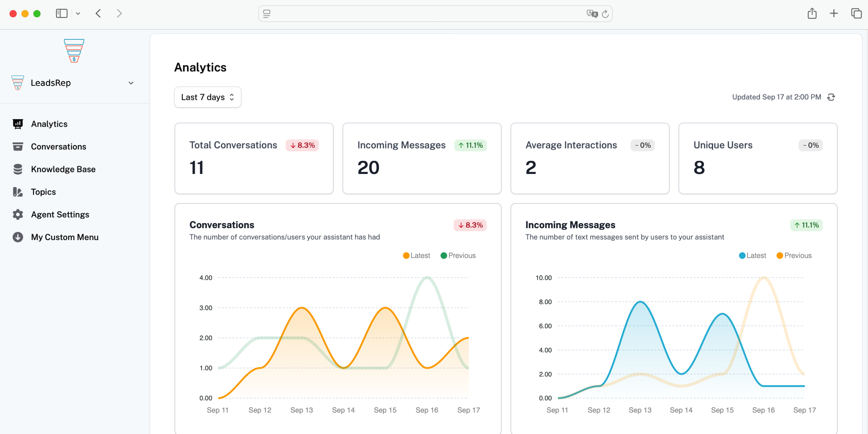Image resolution: width=868 pixels, height=434 pixels.
Task: Go back with the browser back arrow
Action: click(98, 14)
